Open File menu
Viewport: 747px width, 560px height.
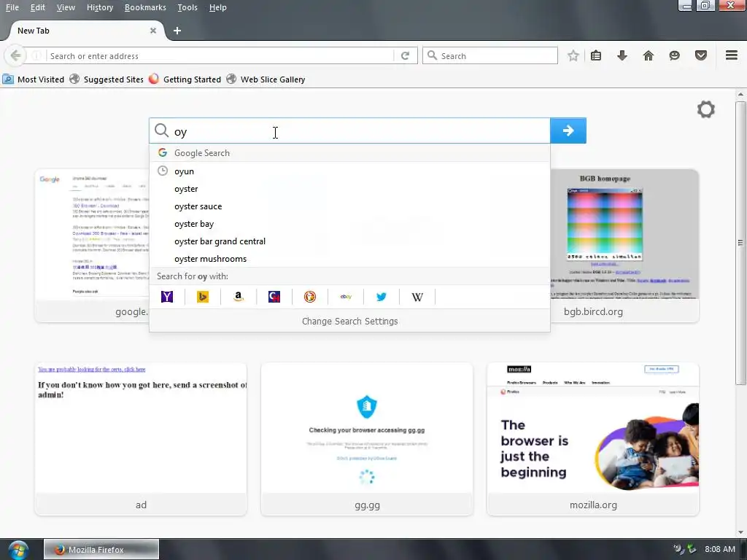(x=12, y=7)
